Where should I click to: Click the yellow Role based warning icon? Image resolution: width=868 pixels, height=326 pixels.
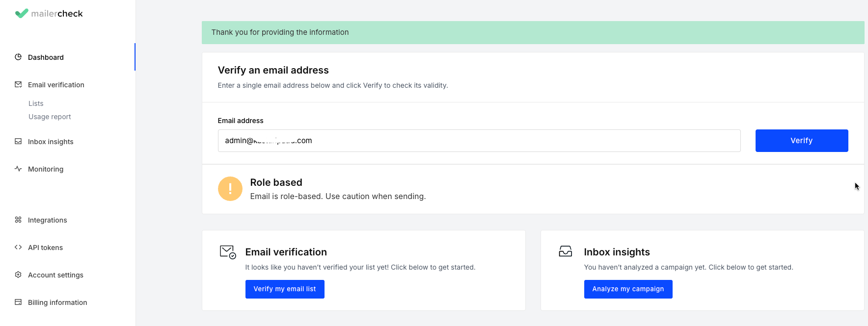click(x=230, y=189)
